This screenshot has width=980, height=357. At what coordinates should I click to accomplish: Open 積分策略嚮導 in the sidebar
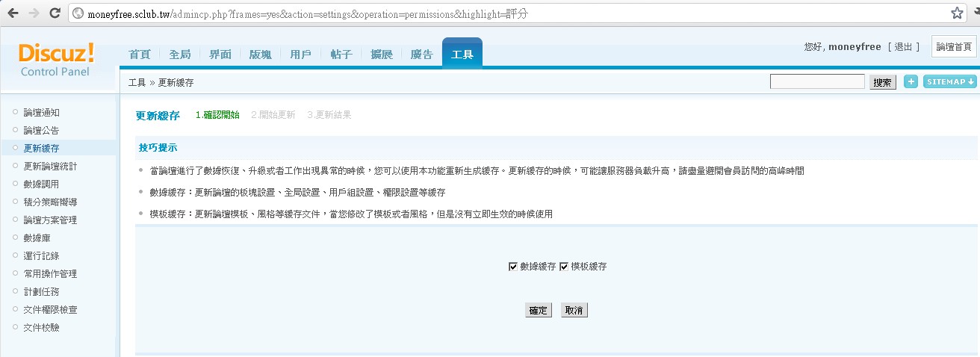[x=51, y=202]
